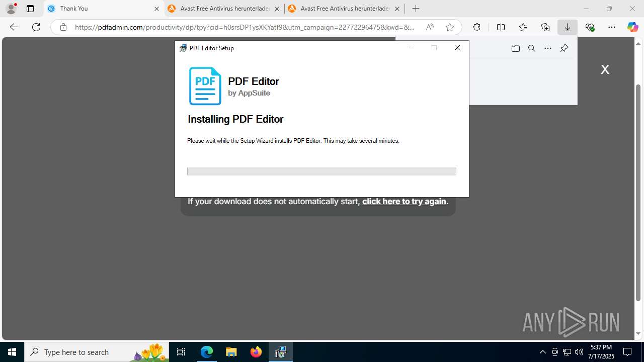Pin the Downloads panel
This screenshot has width=644, height=362.
pos(564,48)
